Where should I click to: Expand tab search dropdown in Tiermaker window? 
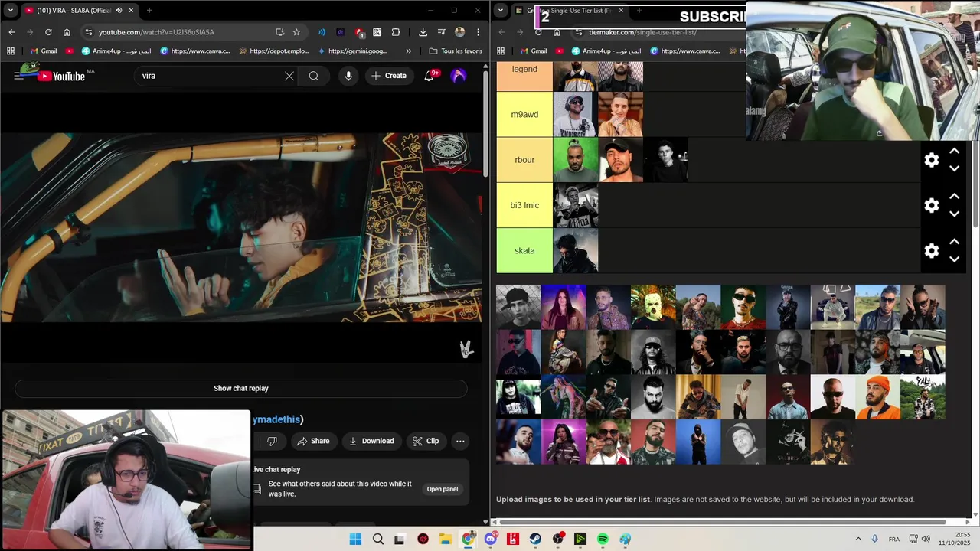(501, 11)
